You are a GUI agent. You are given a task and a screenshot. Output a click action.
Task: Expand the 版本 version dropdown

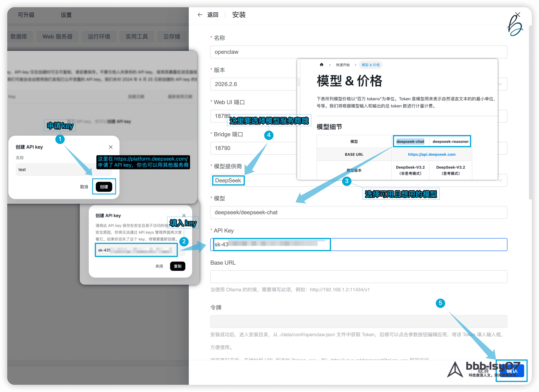pyautogui.click(x=500, y=84)
